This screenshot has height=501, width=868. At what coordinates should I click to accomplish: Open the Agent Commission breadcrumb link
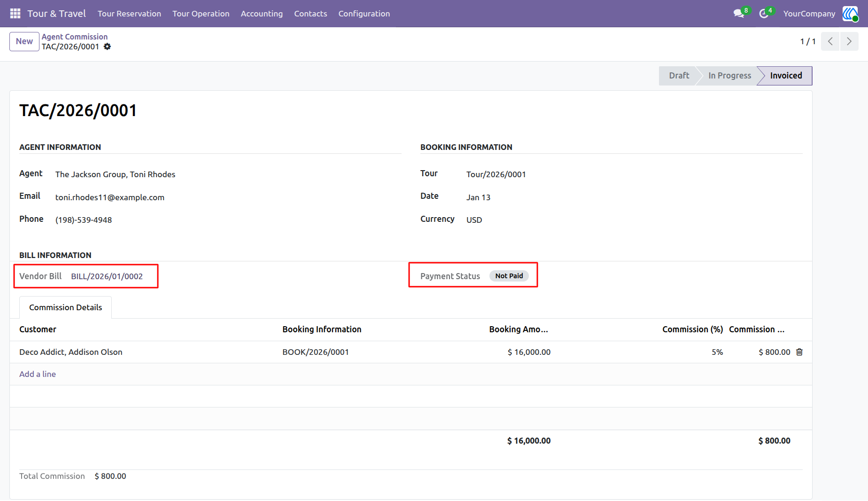(x=75, y=37)
